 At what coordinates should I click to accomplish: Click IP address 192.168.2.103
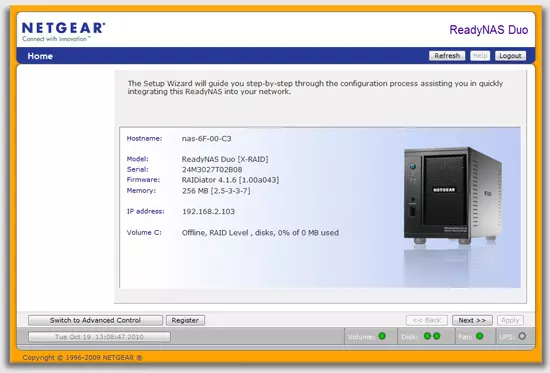pyautogui.click(x=208, y=212)
